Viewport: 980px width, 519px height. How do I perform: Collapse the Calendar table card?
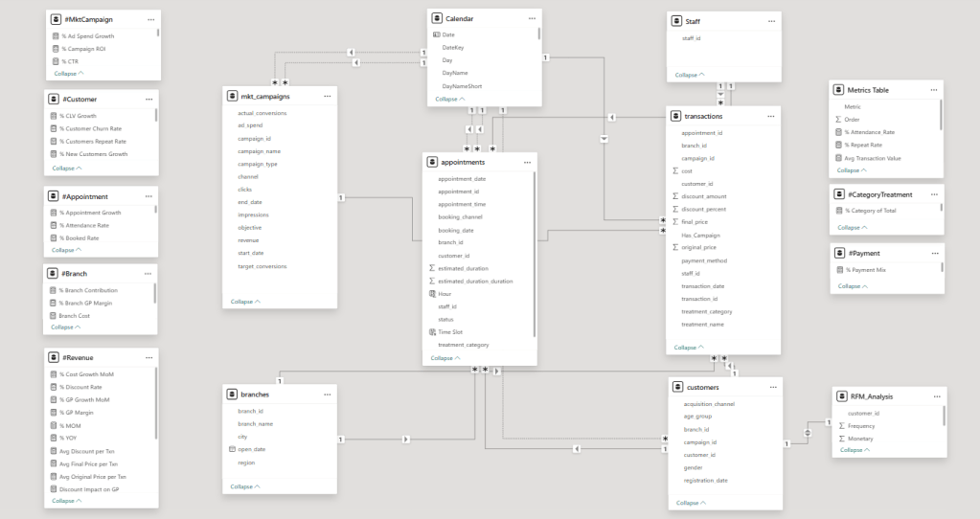[x=450, y=99]
